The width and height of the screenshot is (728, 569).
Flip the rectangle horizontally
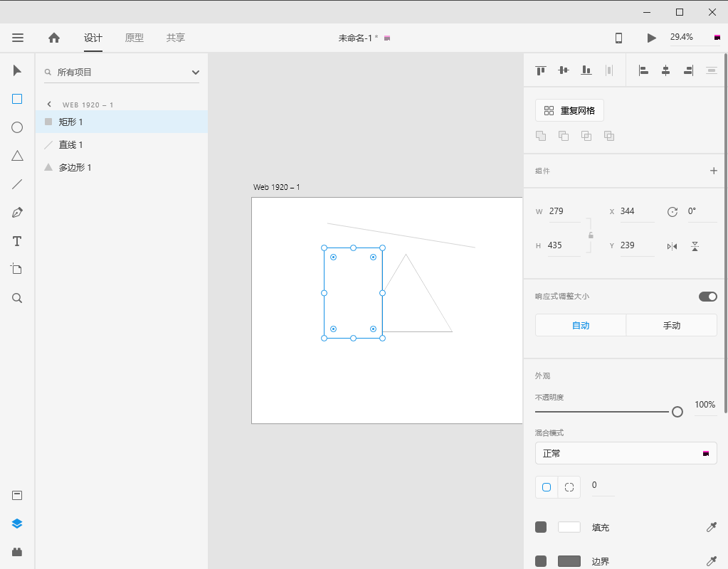pyautogui.click(x=672, y=246)
